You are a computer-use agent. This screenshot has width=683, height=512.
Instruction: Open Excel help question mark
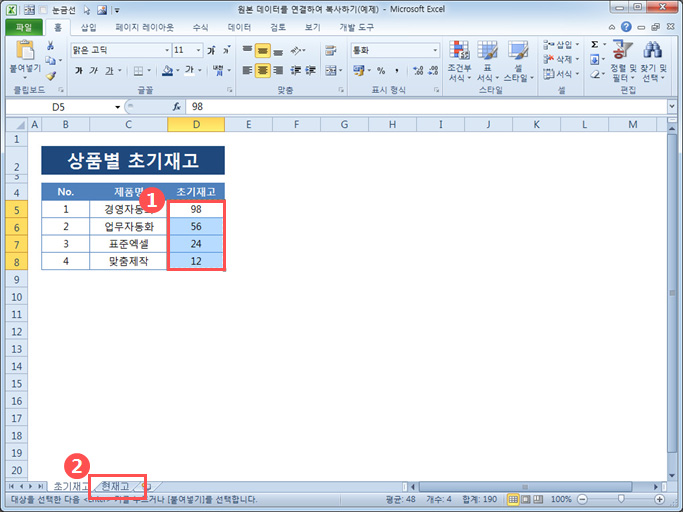click(626, 27)
